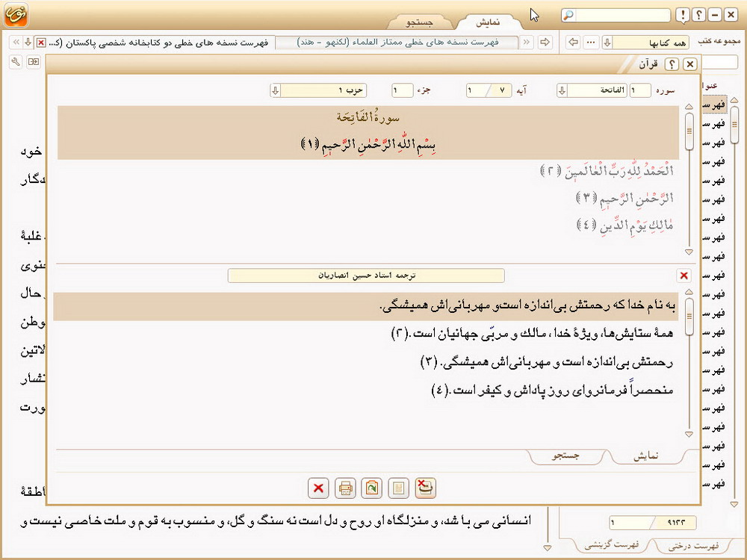
Task: Click the double chevron next to book tabs
Action: coord(527,42)
